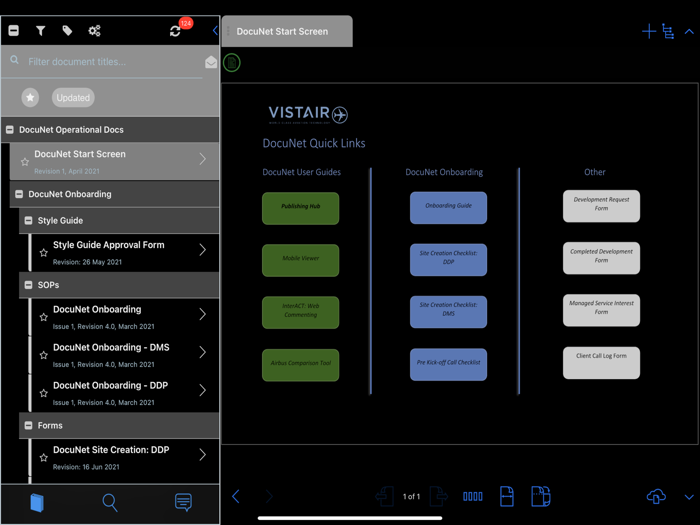Click the collapse-all icon in the sidebar toolbar
Viewport: 700px width, 525px height.
[14, 31]
